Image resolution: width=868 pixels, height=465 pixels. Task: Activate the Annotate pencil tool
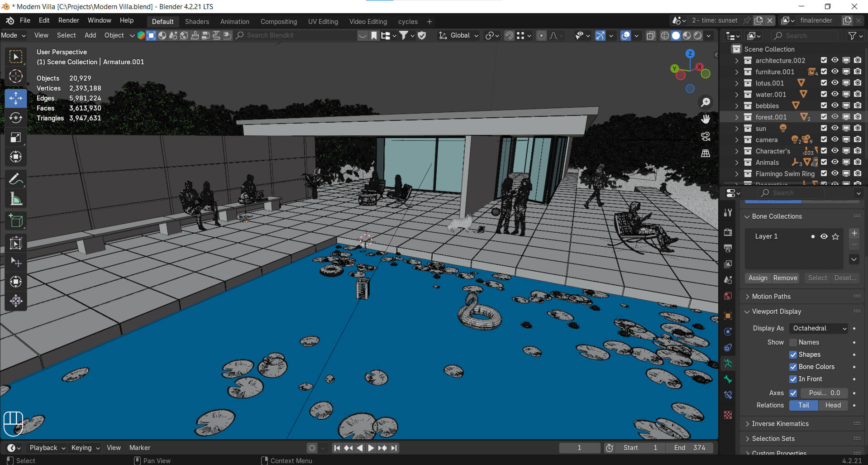16,180
